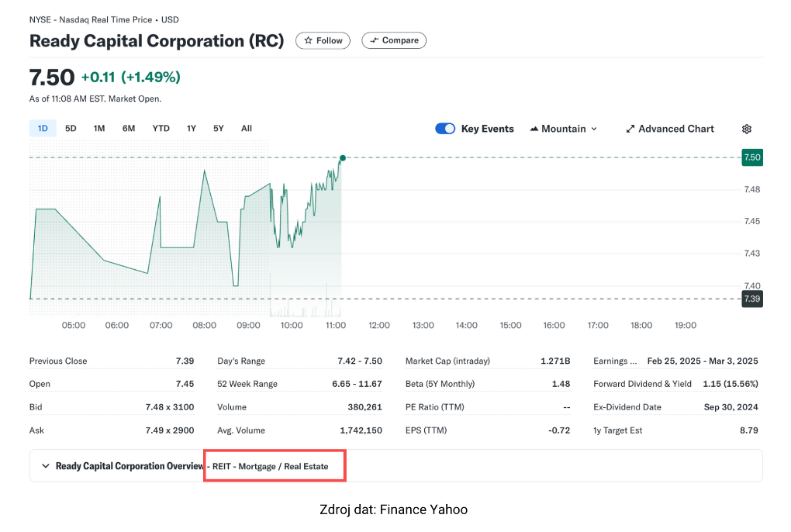
Task: Click the Volume value 380,261
Action: coord(364,407)
